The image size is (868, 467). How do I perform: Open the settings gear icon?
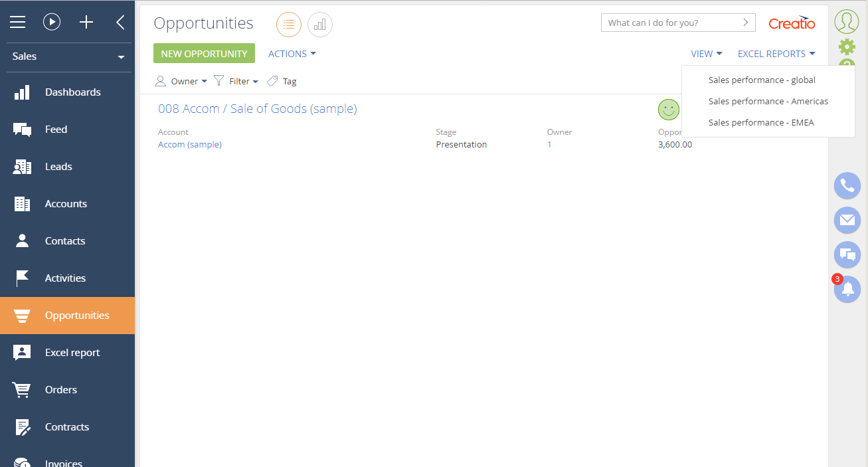pos(846,47)
